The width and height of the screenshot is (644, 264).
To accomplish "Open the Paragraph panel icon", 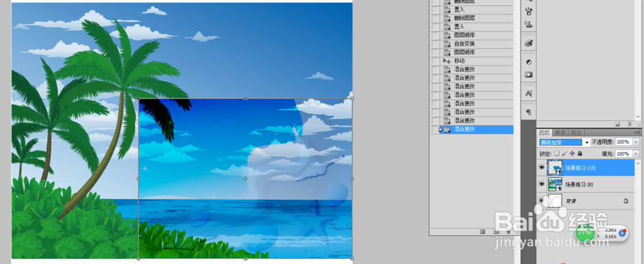I will [529, 112].
